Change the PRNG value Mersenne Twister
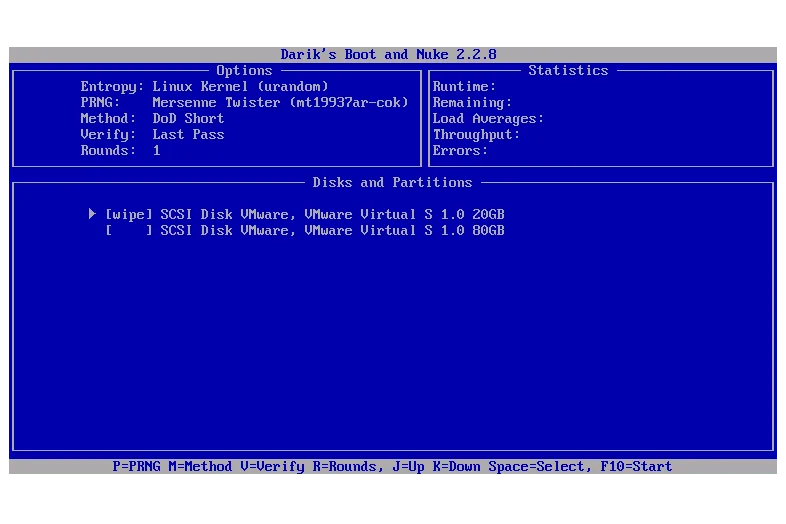786x524 pixels. pos(280,102)
